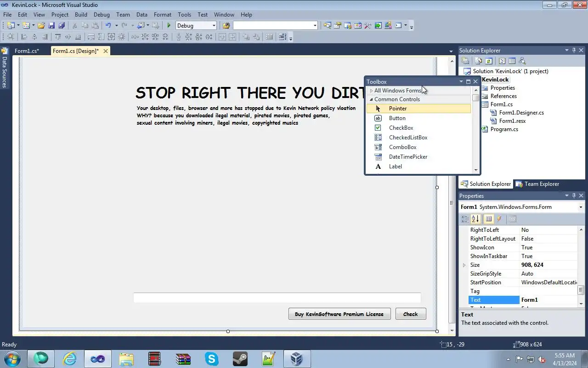
Task: Click the Check button on the form
Action: (411, 314)
